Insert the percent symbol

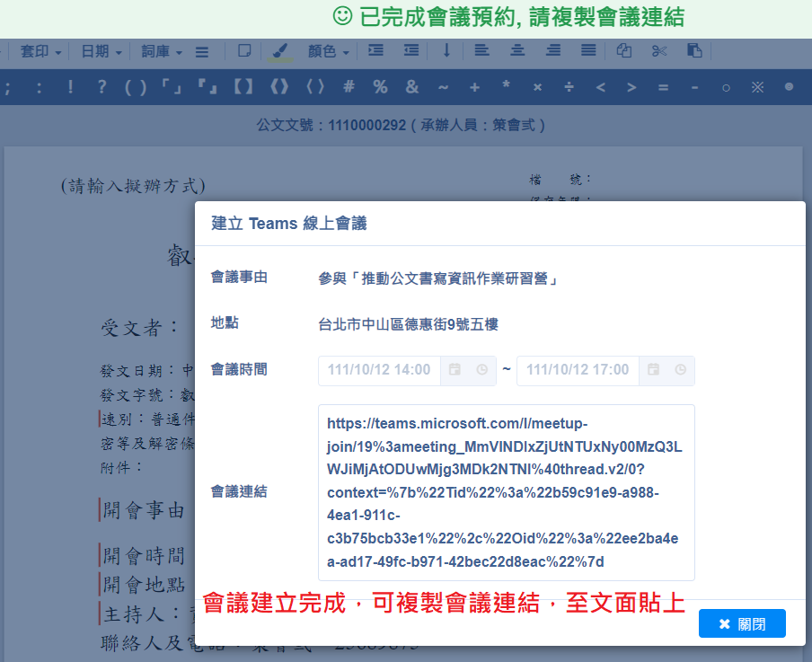[x=380, y=87]
